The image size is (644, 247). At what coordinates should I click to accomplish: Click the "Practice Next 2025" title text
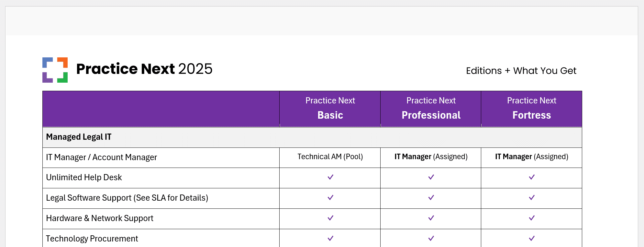(144, 69)
